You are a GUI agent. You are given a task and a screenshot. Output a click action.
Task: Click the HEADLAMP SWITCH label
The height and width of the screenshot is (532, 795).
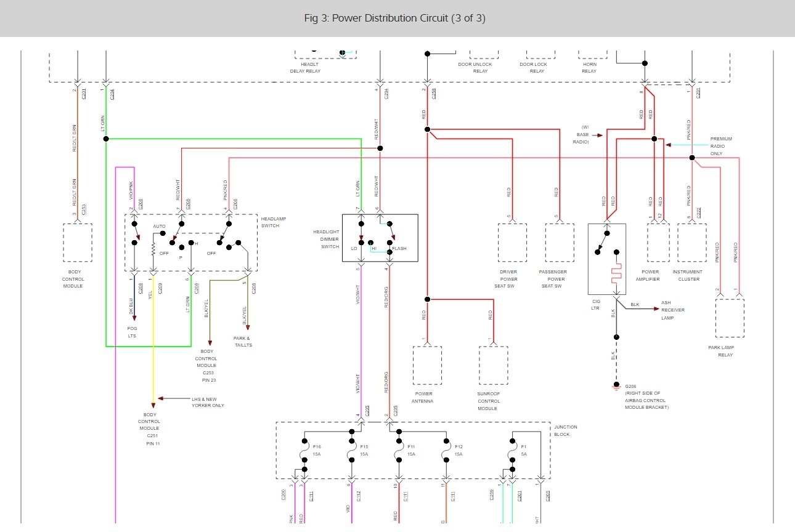point(274,222)
